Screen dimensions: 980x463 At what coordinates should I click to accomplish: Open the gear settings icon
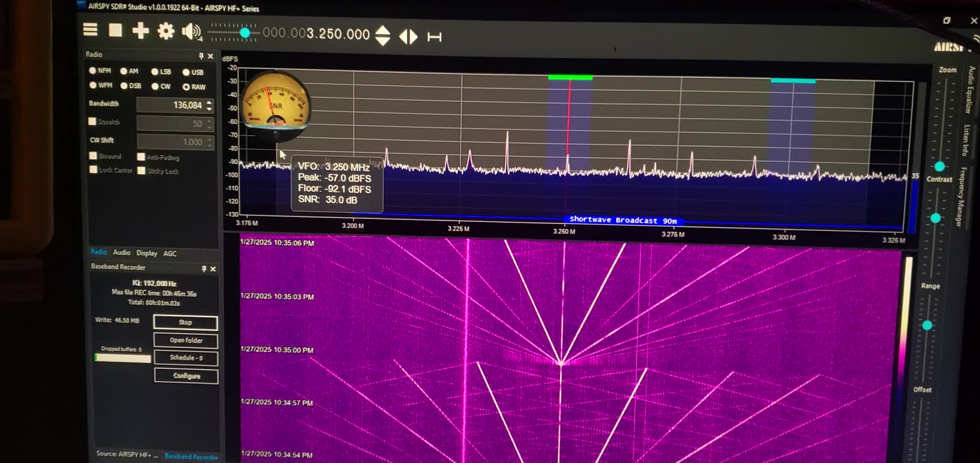point(166,31)
